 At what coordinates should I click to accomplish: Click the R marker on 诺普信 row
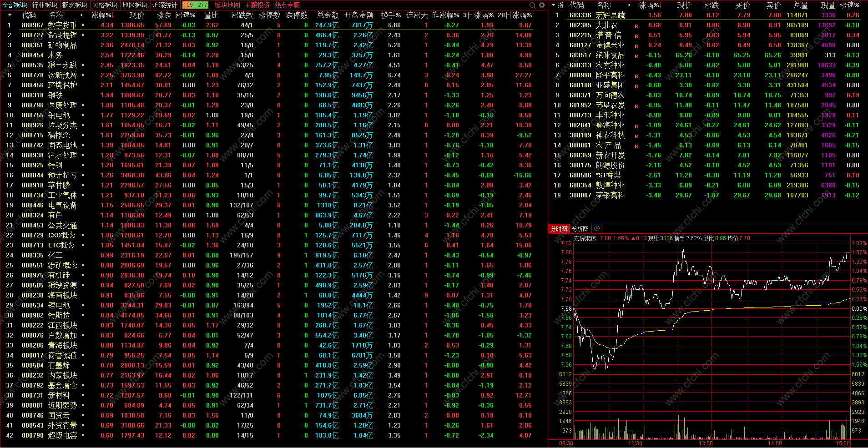[636, 36]
